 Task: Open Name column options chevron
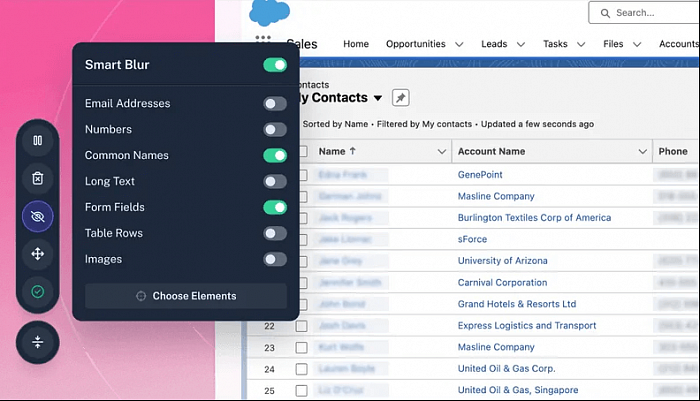tap(442, 151)
